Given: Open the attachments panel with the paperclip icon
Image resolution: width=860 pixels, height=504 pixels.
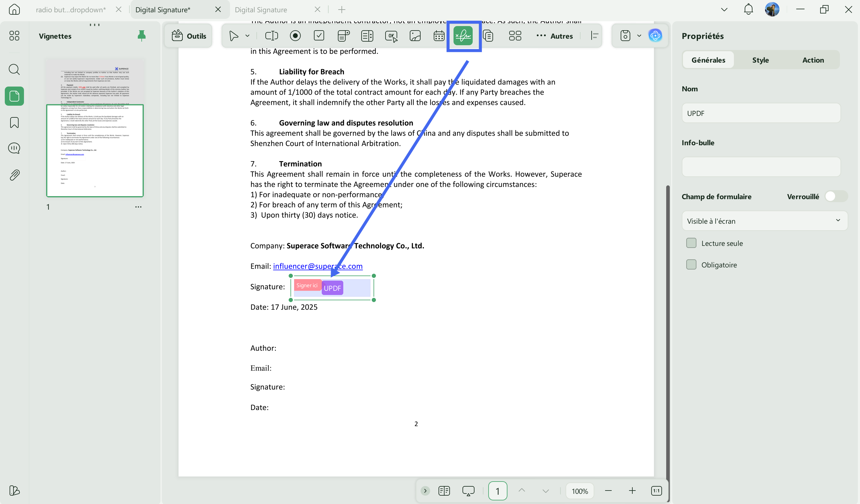Looking at the screenshot, I should (x=14, y=175).
